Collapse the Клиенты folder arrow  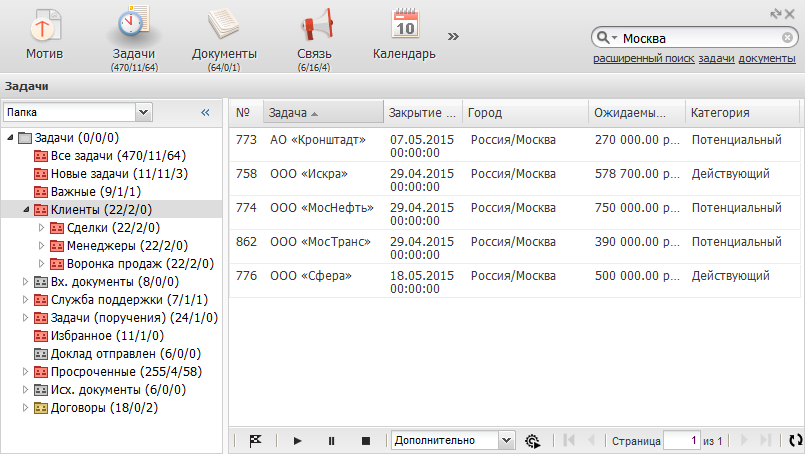coord(26,210)
